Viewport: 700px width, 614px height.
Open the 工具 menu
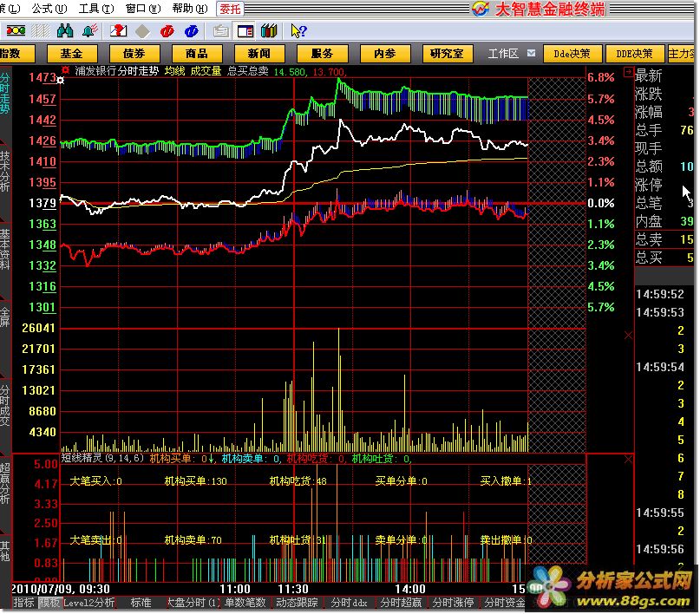[96, 9]
